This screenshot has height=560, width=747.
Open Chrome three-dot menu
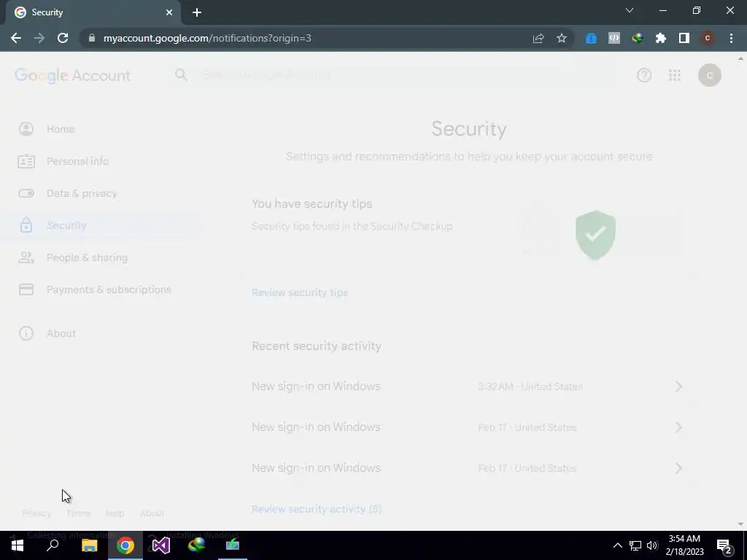tap(731, 38)
